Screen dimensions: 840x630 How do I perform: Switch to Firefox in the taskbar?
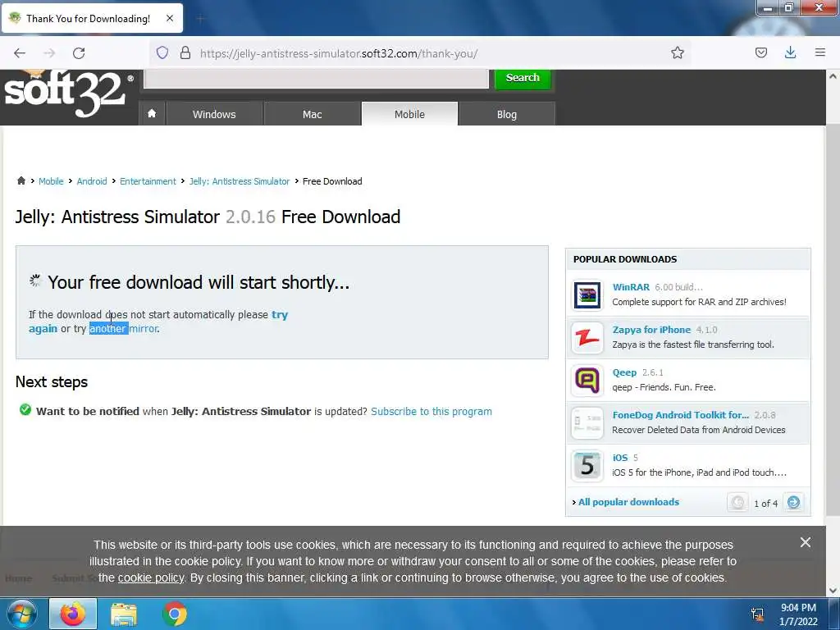pyautogui.click(x=73, y=614)
